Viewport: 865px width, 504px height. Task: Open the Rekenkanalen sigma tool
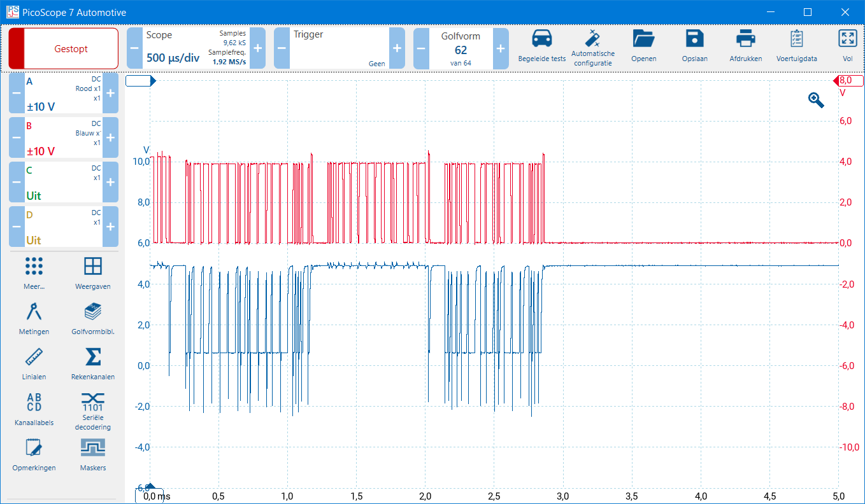point(93,357)
